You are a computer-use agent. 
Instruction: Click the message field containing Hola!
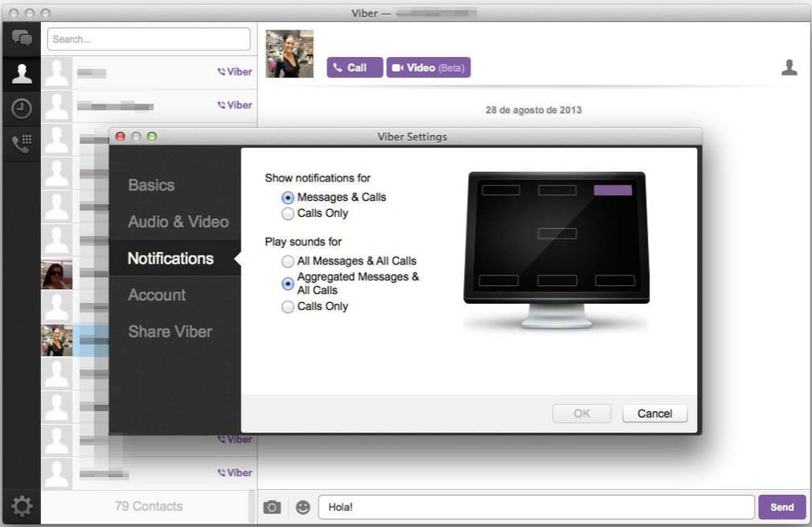coord(536,508)
